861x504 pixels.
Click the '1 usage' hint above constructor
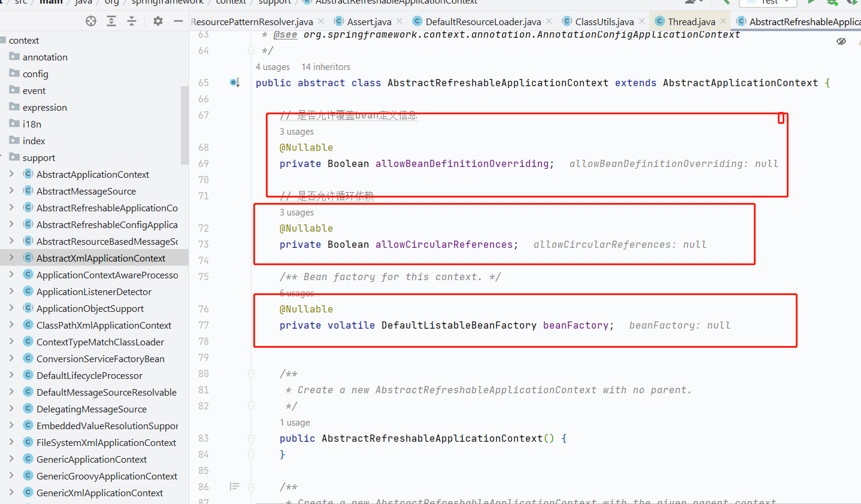coord(295,423)
